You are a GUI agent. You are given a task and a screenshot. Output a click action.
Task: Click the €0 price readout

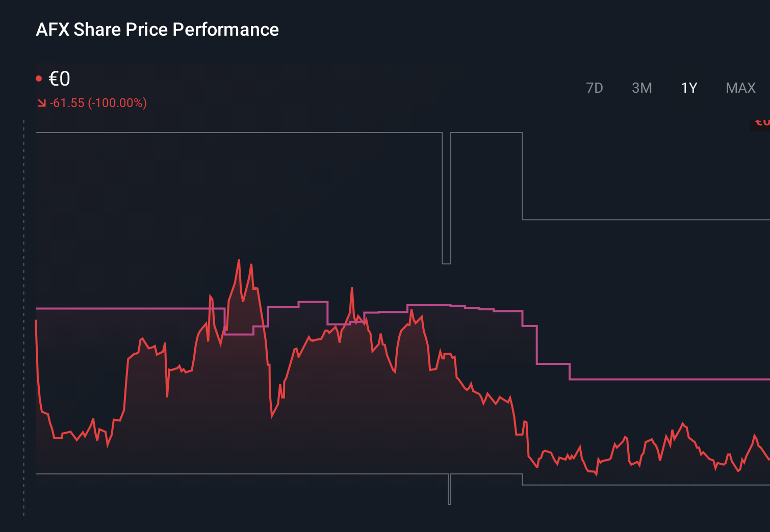(x=60, y=78)
